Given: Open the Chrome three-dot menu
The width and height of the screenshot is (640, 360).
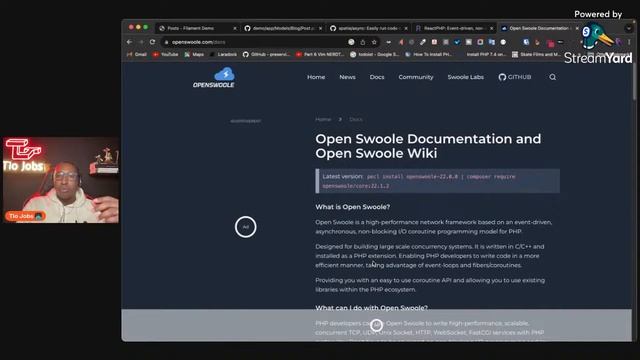Looking at the screenshot, I should point(629,42).
